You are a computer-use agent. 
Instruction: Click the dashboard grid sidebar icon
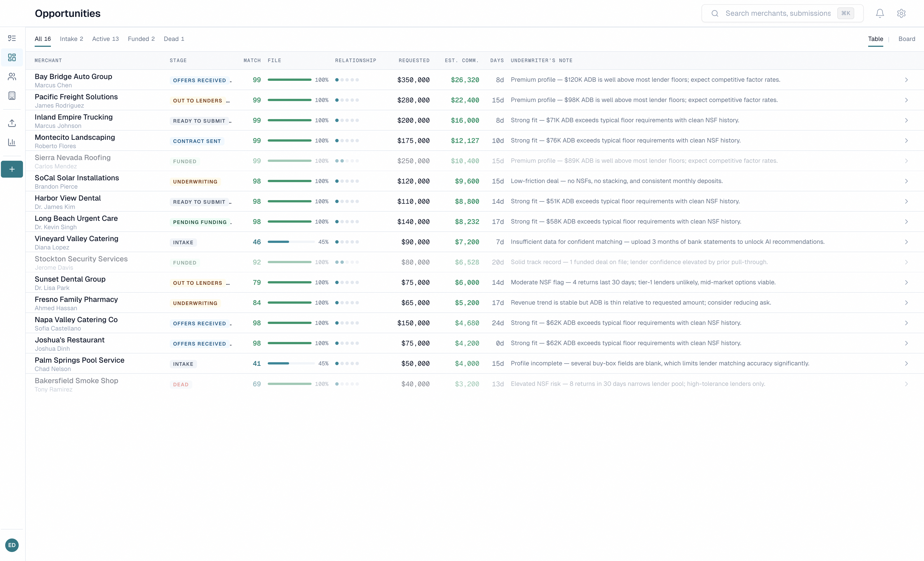[12, 57]
